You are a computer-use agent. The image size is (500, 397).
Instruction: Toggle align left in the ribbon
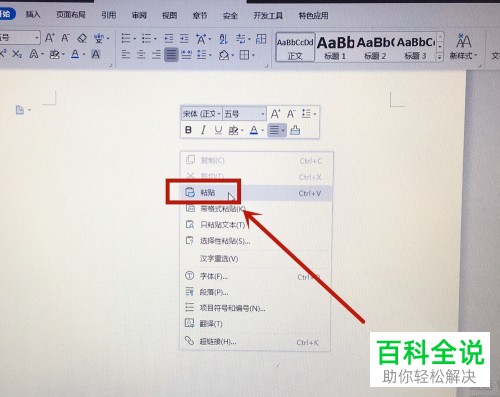[x=126, y=54]
